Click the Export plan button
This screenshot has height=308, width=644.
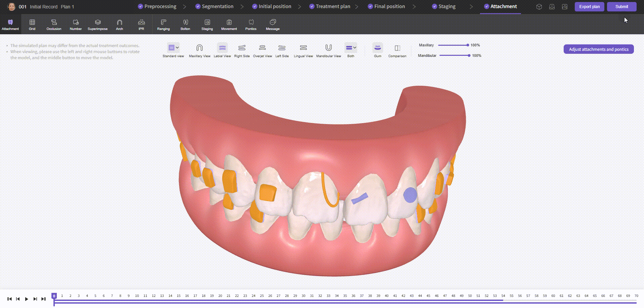[589, 7]
